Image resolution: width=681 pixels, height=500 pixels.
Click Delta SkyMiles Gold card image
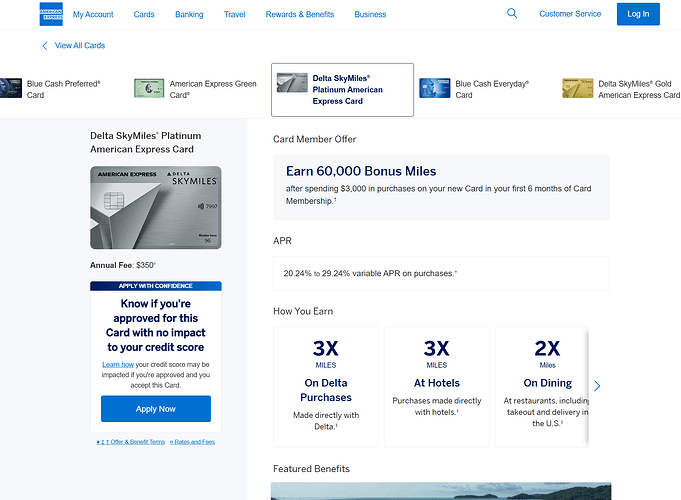[577, 88]
